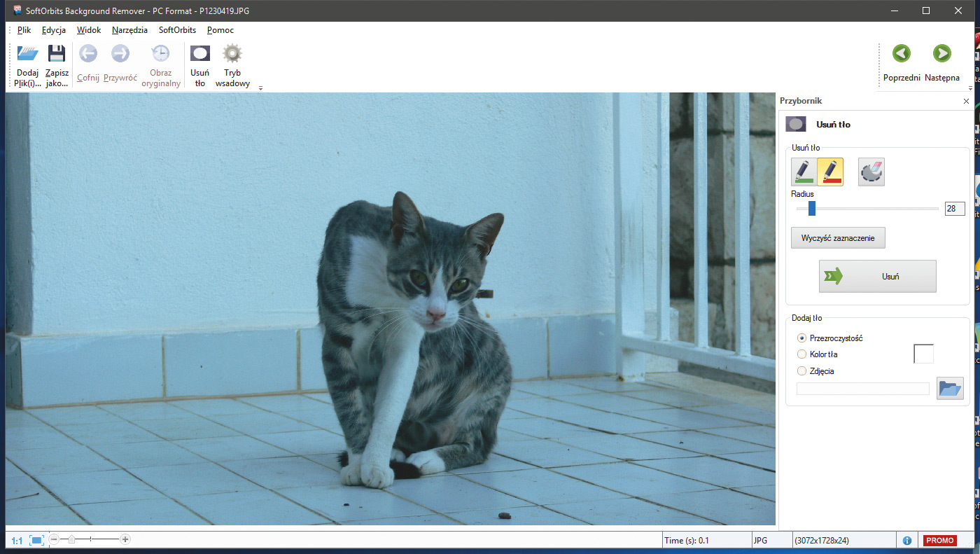Open the Widok menu
The image size is (980, 554).
coord(89,30)
